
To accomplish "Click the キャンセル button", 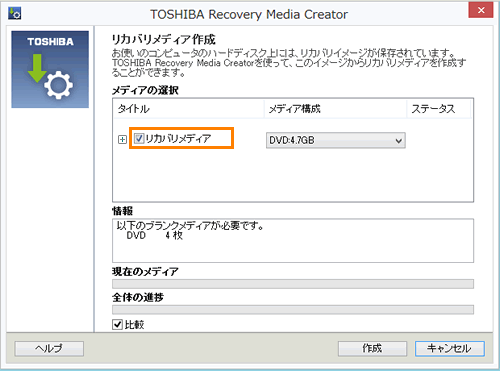I will tap(450, 349).
